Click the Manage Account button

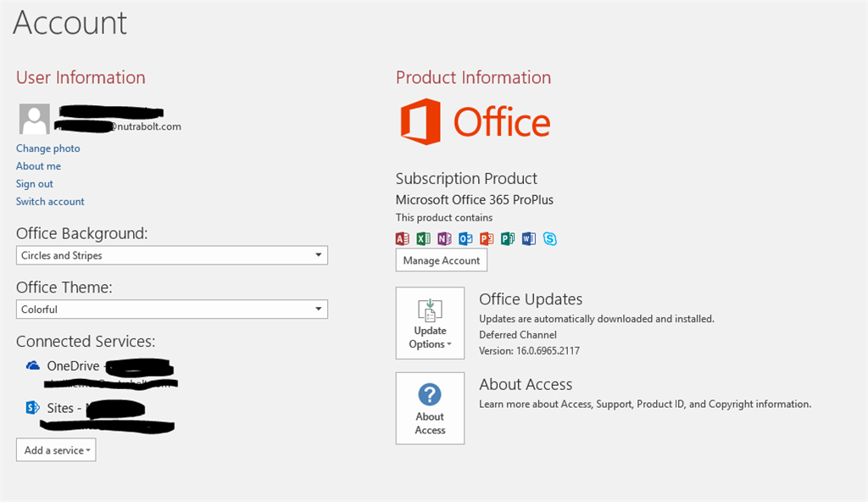pyautogui.click(x=441, y=260)
